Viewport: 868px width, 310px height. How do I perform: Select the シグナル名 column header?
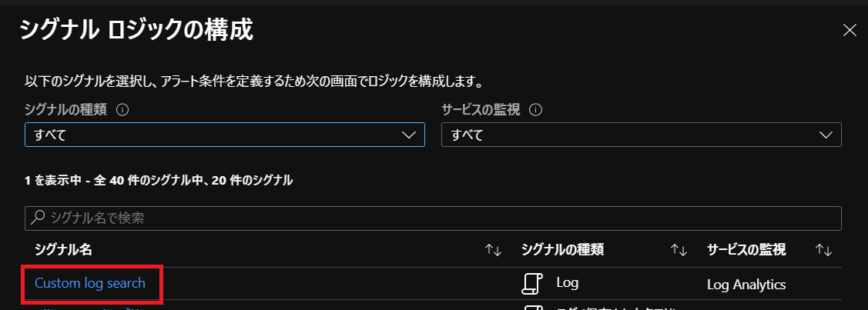point(63,250)
